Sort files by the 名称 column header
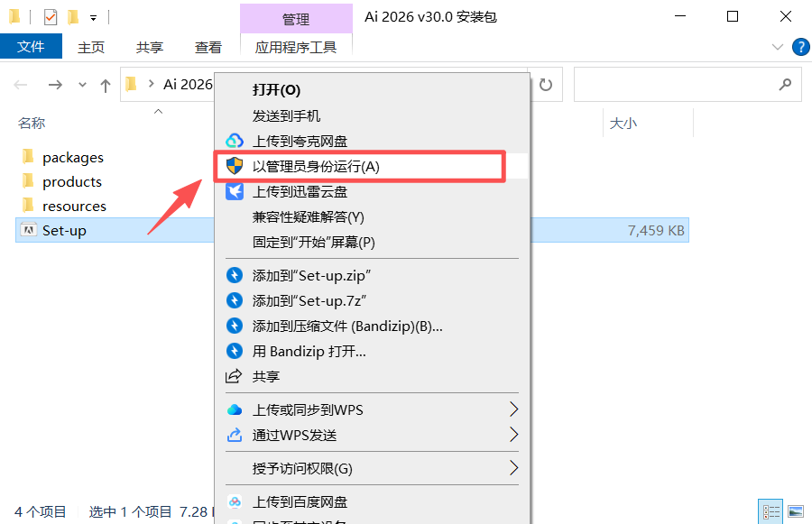This screenshot has width=812, height=524. coord(31,122)
